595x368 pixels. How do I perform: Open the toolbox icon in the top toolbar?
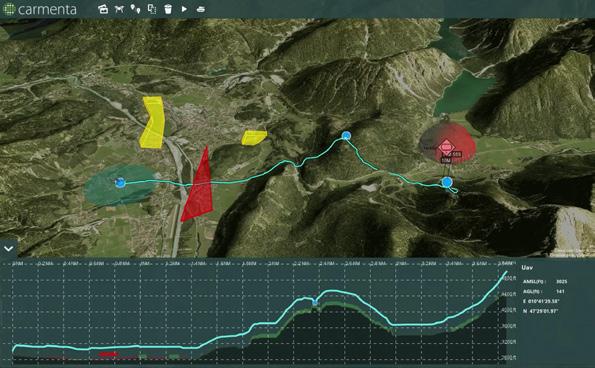pyautogui.click(x=103, y=9)
